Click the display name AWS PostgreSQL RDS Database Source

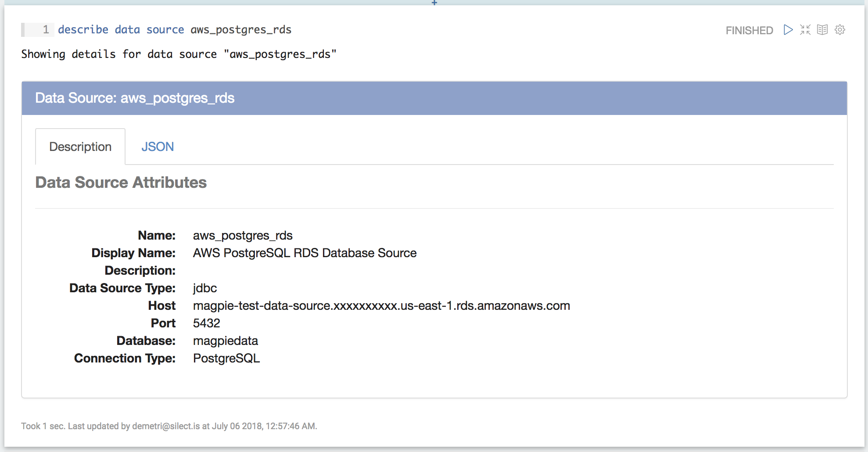click(305, 253)
